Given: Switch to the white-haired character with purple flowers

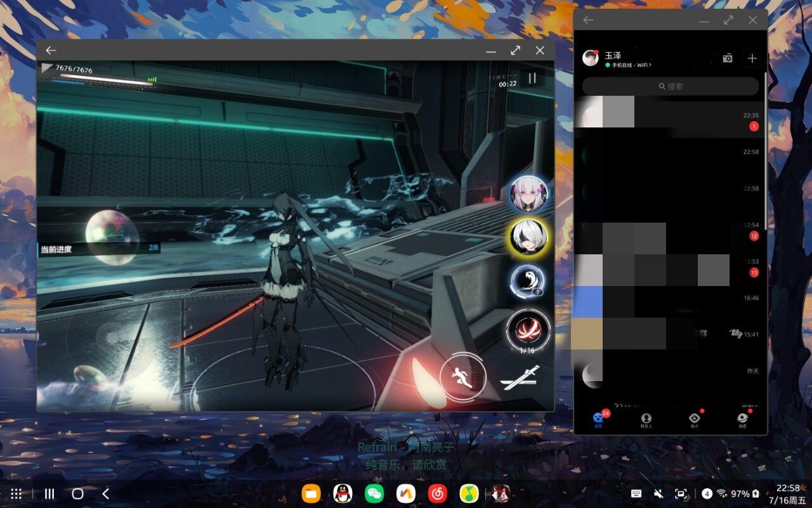Looking at the screenshot, I should 528,193.
